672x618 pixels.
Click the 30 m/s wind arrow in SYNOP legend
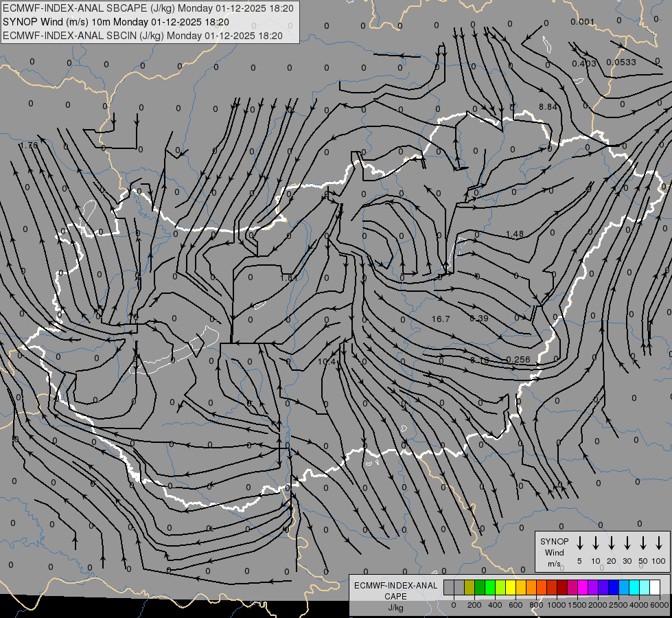click(627, 543)
